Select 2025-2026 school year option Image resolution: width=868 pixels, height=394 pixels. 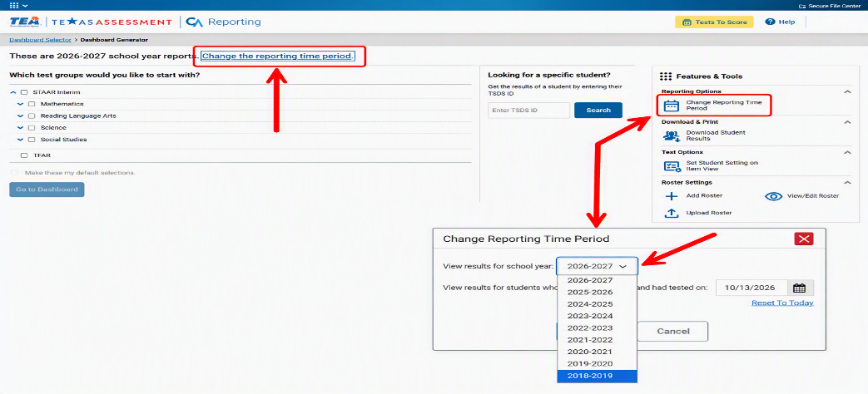click(598, 293)
